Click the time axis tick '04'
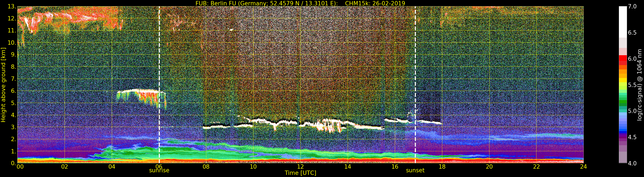The height and width of the screenshot is (177, 644). click(112, 166)
